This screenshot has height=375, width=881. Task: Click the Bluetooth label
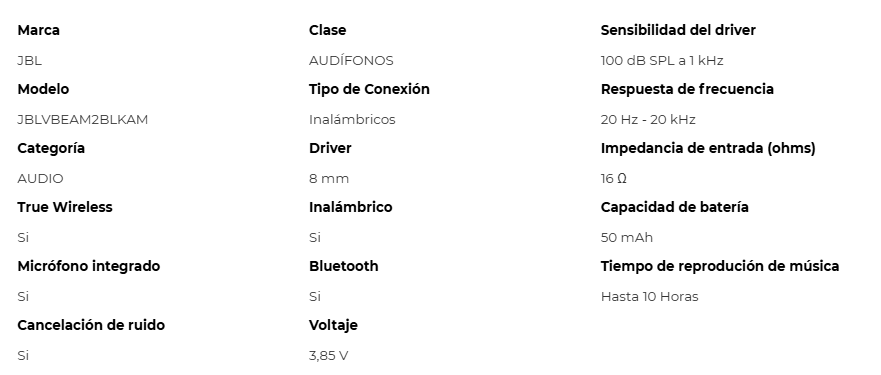tap(343, 266)
